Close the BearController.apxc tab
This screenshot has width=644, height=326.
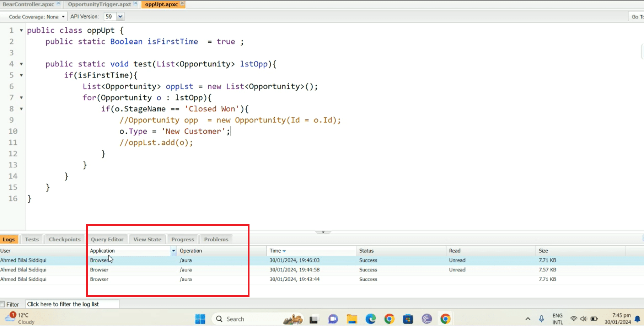(x=59, y=3)
